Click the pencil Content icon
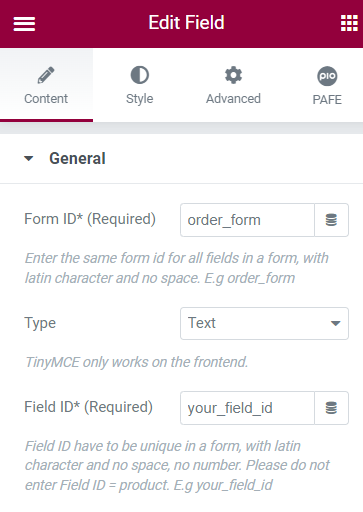Viewport: 363px width, 512px height. click(x=46, y=75)
